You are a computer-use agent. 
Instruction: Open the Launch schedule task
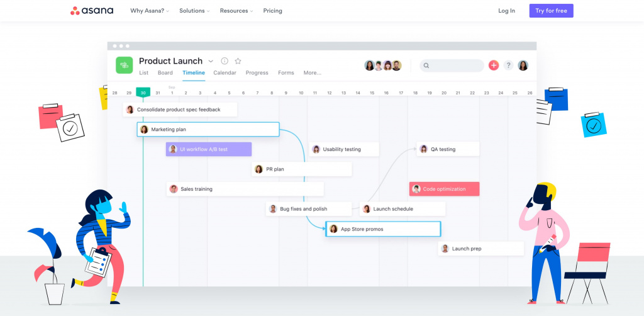pyautogui.click(x=402, y=209)
